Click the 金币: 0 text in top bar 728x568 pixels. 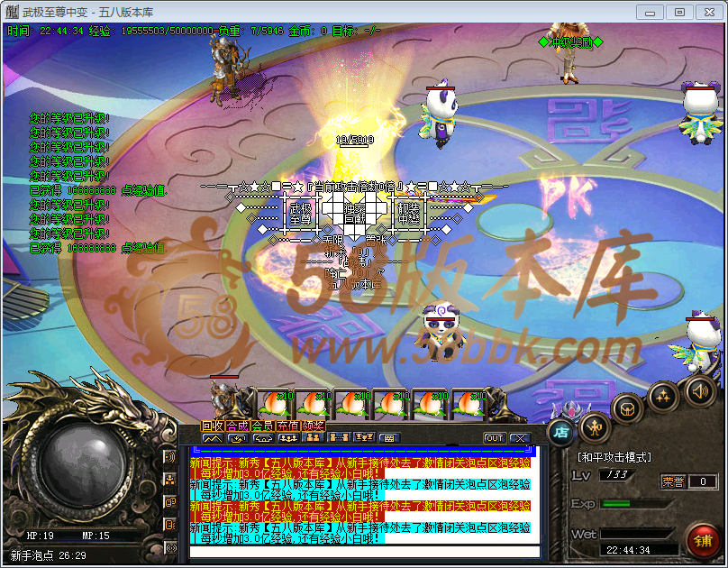[308, 31]
